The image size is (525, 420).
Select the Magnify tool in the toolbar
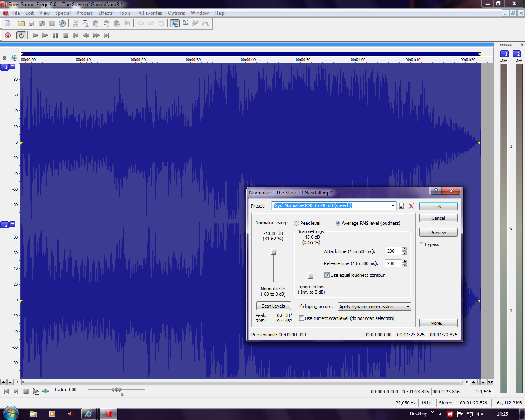[185, 23]
